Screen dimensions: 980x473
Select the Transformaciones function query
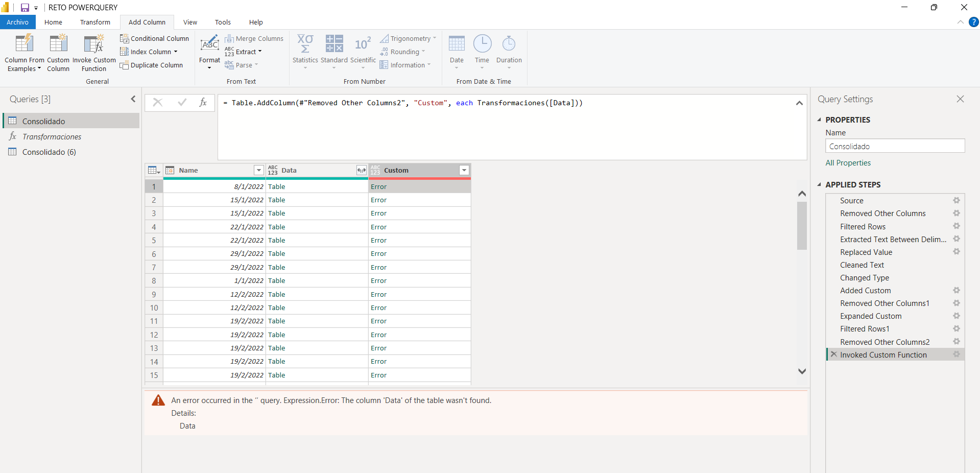click(x=52, y=137)
